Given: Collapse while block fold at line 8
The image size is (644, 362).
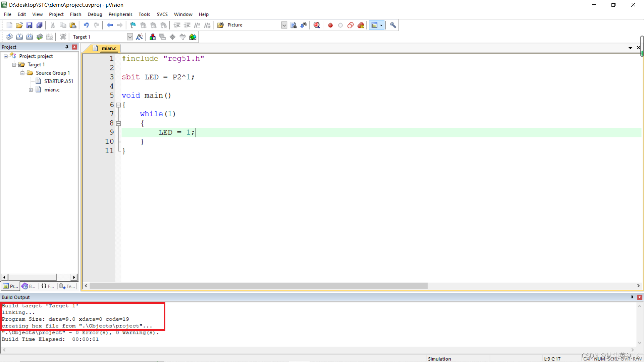Looking at the screenshot, I should point(118,123).
